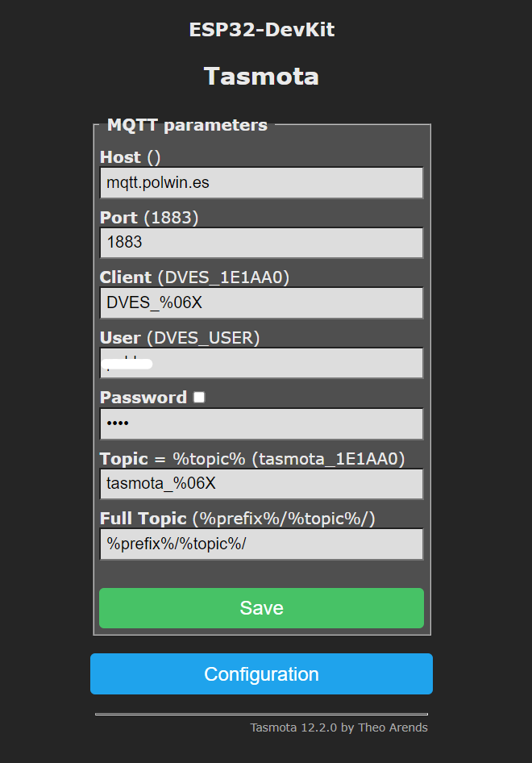This screenshot has height=763, width=532.
Task: Click the Password entry field
Action: pyautogui.click(x=261, y=423)
